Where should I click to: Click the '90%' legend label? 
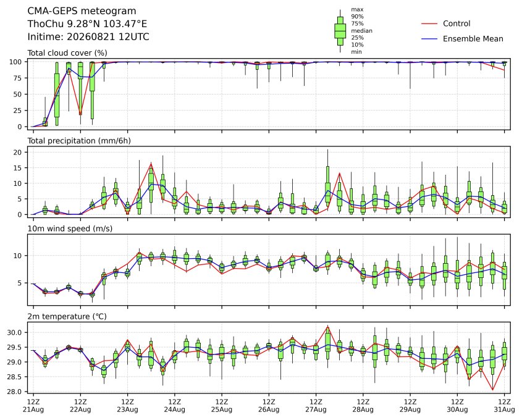click(x=357, y=17)
